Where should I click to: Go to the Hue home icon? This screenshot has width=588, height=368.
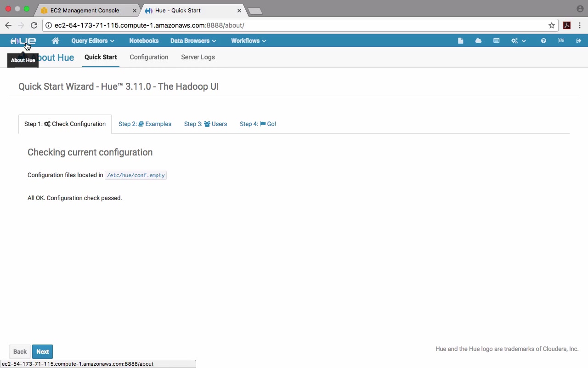pos(56,41)
